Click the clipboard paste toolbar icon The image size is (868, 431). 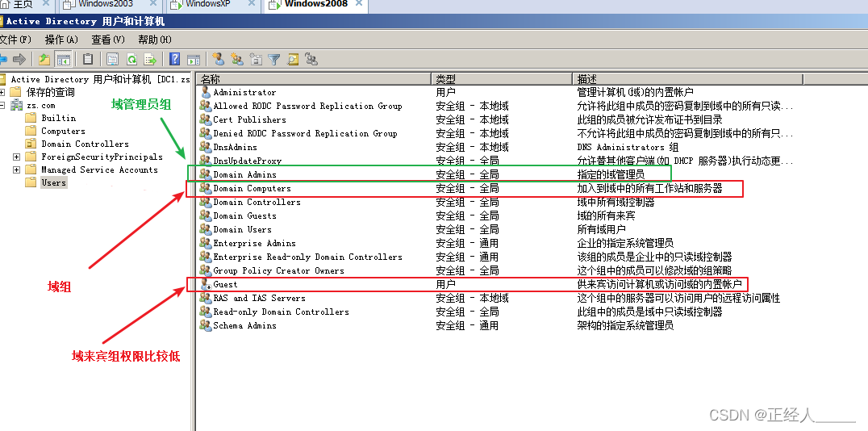pos(87,59)
